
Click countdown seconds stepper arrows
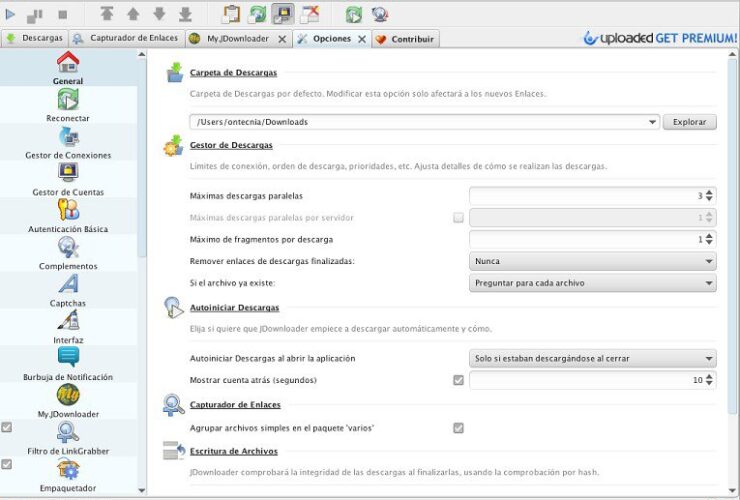709,380
